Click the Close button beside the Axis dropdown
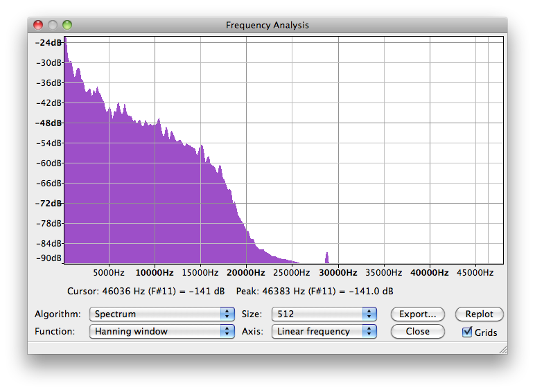The image size is (535, 392). coord(417,331)
